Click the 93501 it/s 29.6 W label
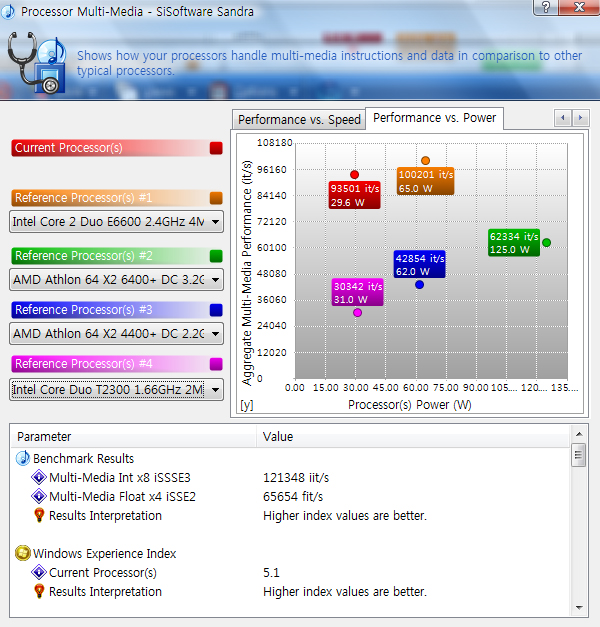600x627 pixels. click(354, 195)
